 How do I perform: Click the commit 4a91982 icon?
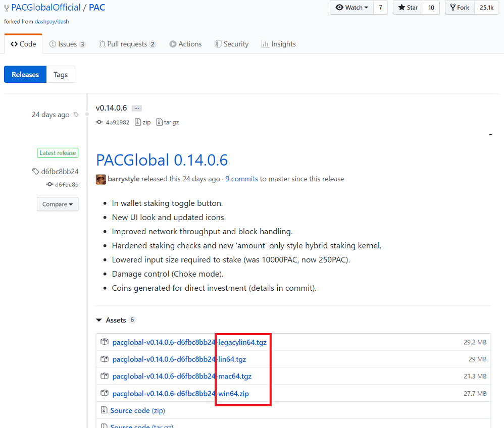pyautogui.click(x=99, y=122)
